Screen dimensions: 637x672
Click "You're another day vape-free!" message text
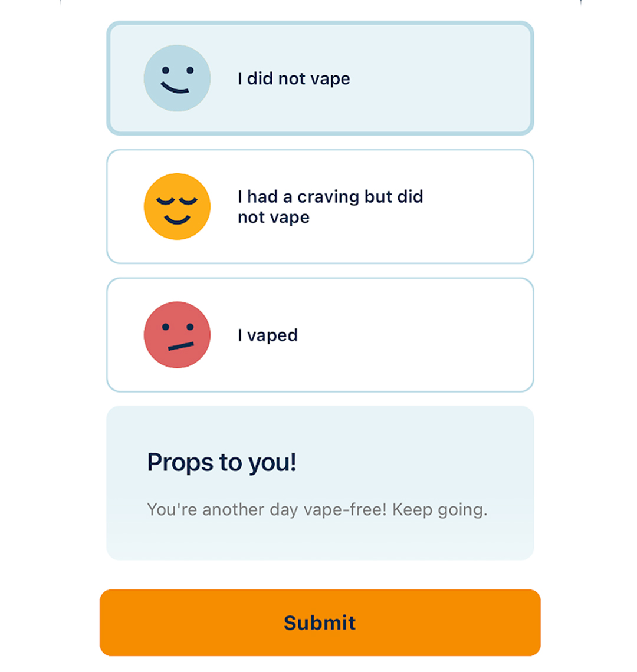[x=267, y=509]
